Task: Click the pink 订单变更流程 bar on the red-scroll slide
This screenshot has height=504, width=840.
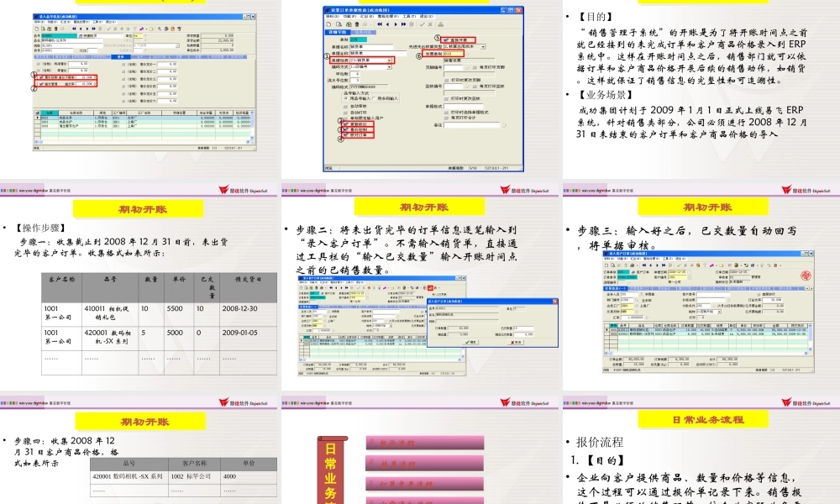Action: tap(425, 484)
